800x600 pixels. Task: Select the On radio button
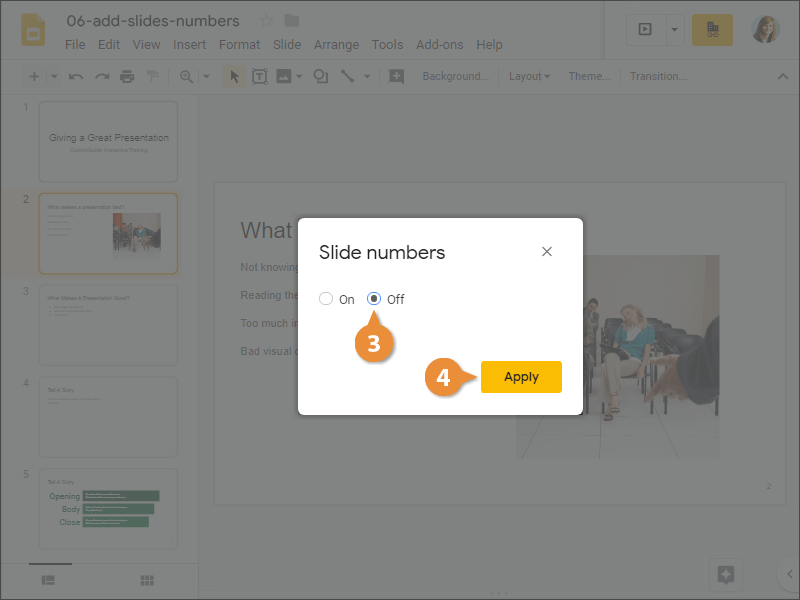pos(326,299)
